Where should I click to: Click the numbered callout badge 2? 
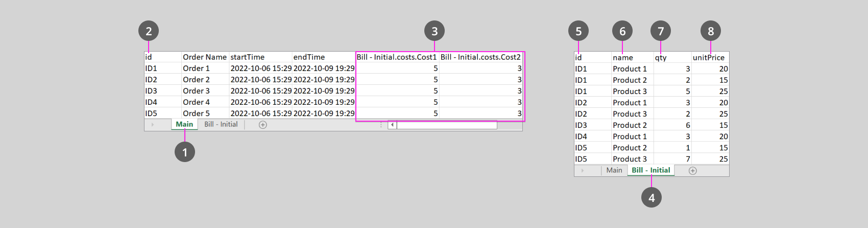149,31
